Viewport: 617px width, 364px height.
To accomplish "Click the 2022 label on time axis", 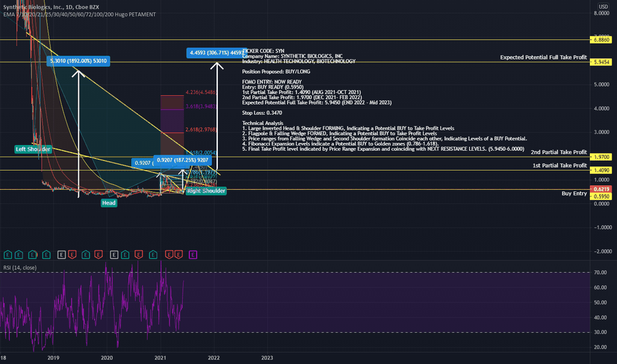I will click(x=214, y=357).
